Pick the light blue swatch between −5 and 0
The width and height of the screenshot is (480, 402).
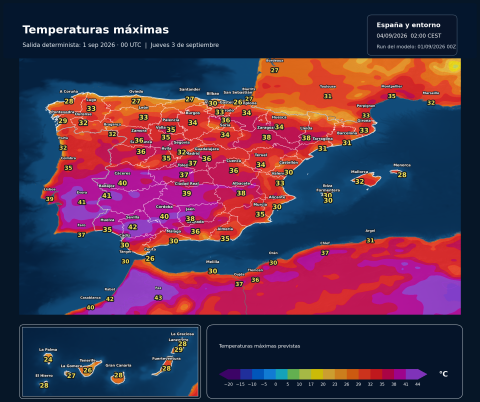pos(270,374)
